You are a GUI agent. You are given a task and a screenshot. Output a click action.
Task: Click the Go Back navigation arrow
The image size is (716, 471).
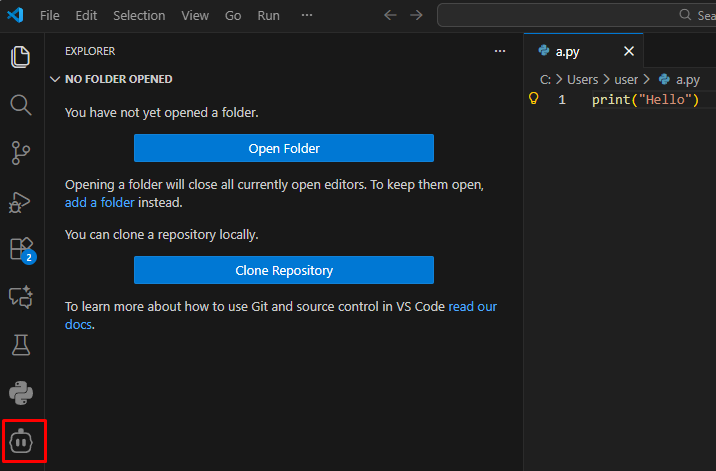click(391, 16)
